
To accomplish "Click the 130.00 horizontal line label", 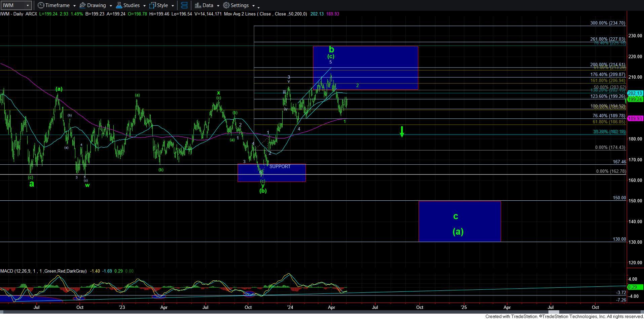I will pyautogui.click(x=619, y=239).
